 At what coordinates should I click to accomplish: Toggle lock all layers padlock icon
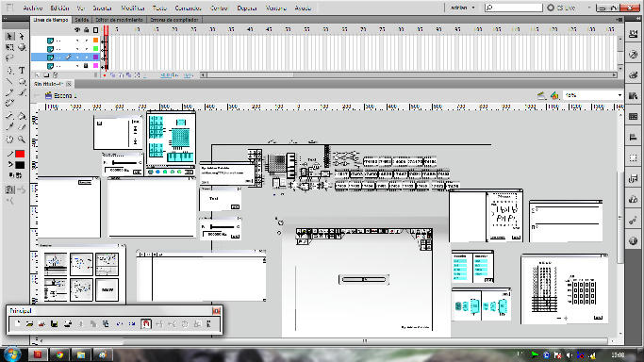click(86, 30)
